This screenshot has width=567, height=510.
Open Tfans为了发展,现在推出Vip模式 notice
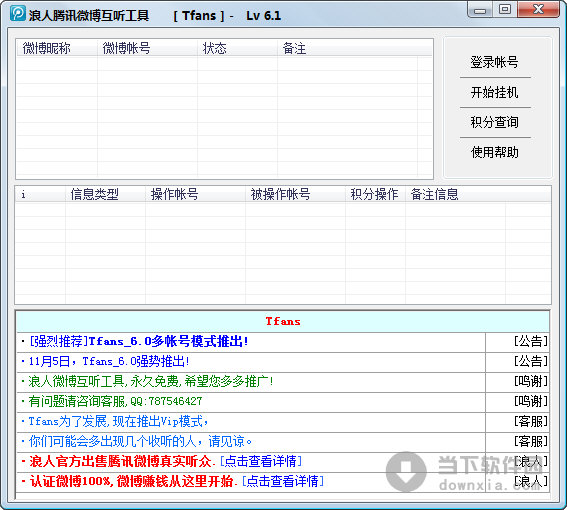pos(118,421)
